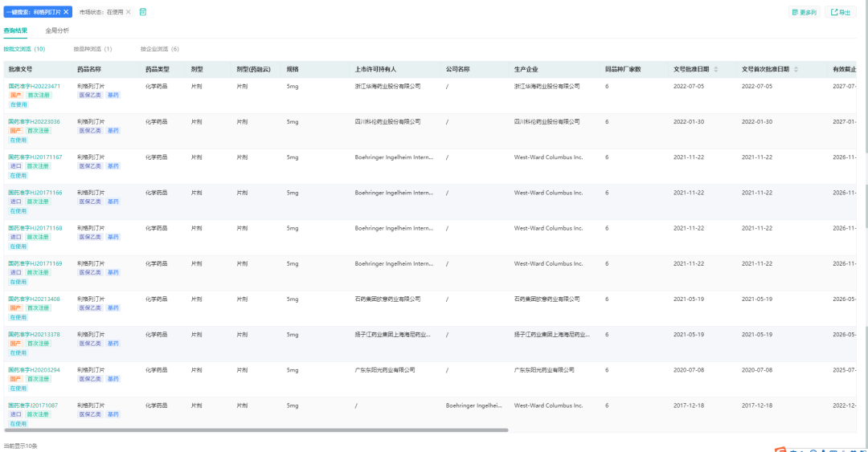Open approval number 国药准字H20223036
The height and width of the screenshot is (452, 868).
(35, 122)
